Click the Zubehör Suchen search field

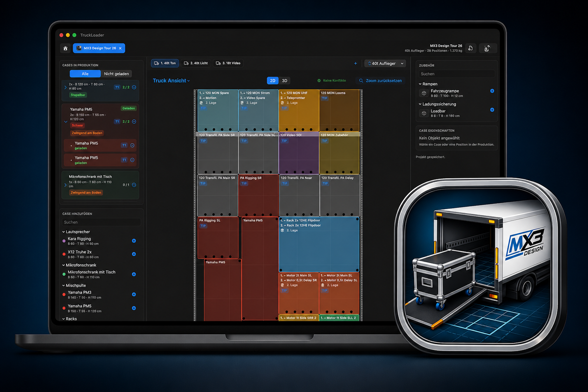pos(457,74)
